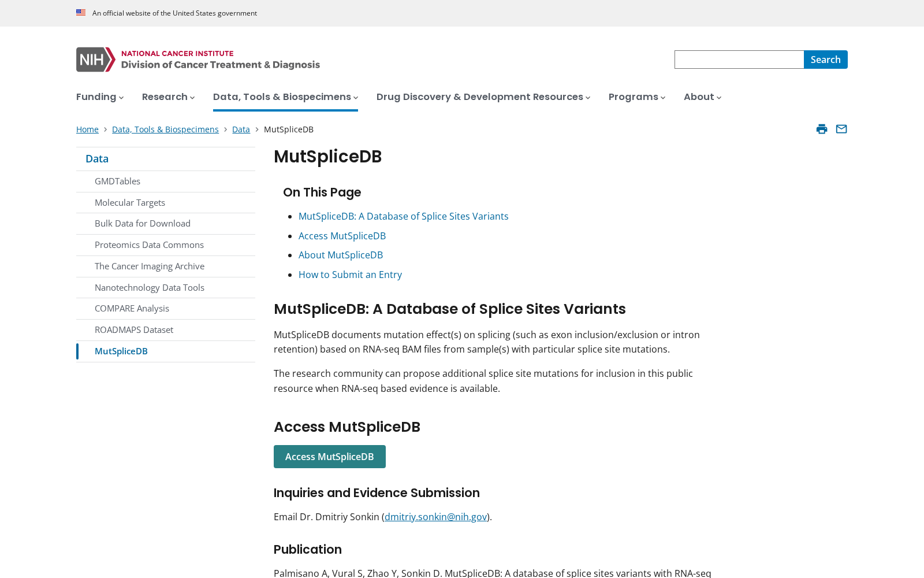The width and height of the screenshot is (924, 578).
Task: Expand the Funding menu
Action: (x=100, y=97)
